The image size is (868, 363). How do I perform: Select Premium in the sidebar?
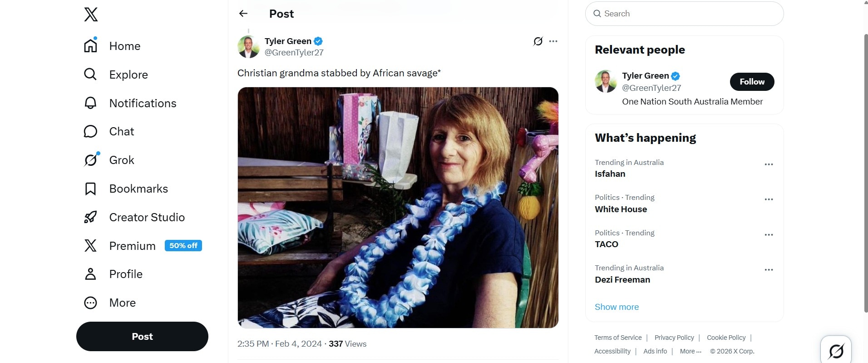click(x=132, y=245)
